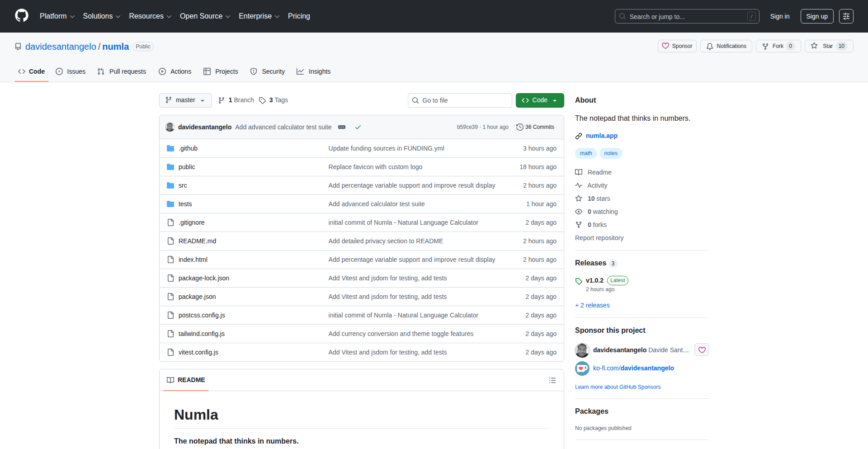Open the src folder

pos(183,185)
